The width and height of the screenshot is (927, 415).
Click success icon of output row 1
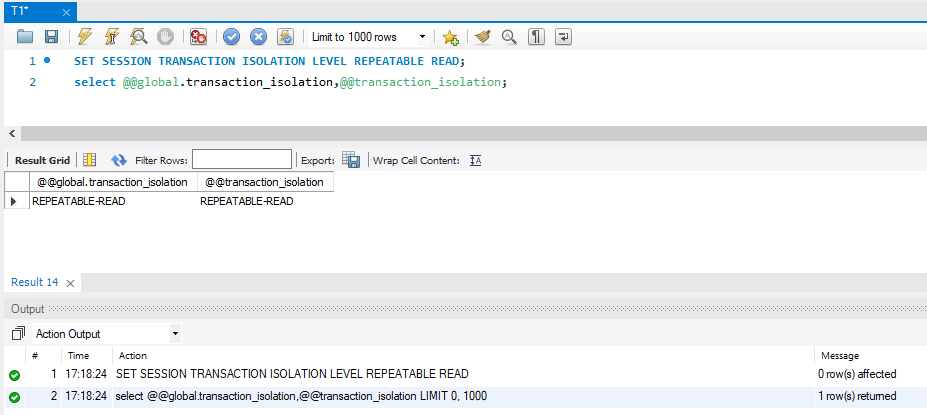[x=14, y=375]
